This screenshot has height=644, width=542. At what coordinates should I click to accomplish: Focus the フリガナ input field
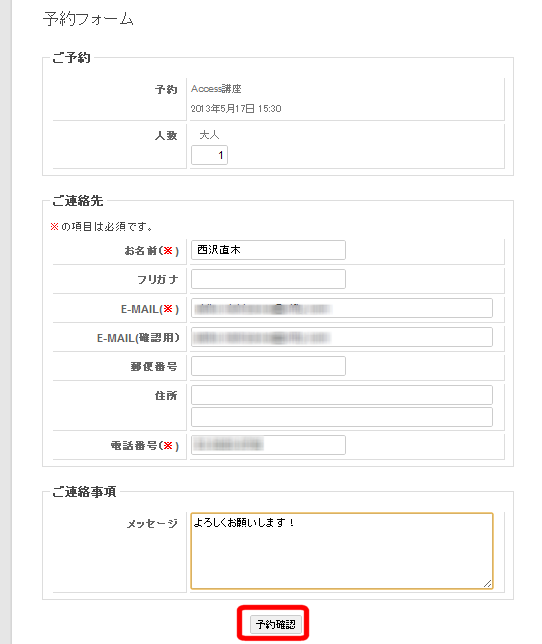coord(268,279)
